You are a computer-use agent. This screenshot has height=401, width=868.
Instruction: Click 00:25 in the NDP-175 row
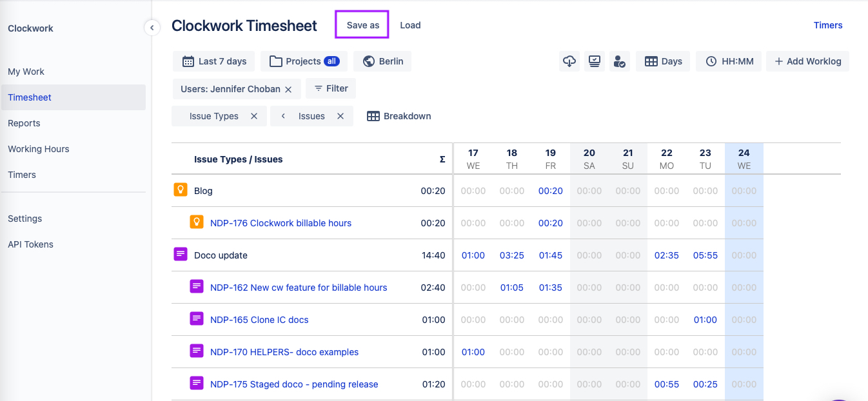pyautogui.click(x=705, y=384)
